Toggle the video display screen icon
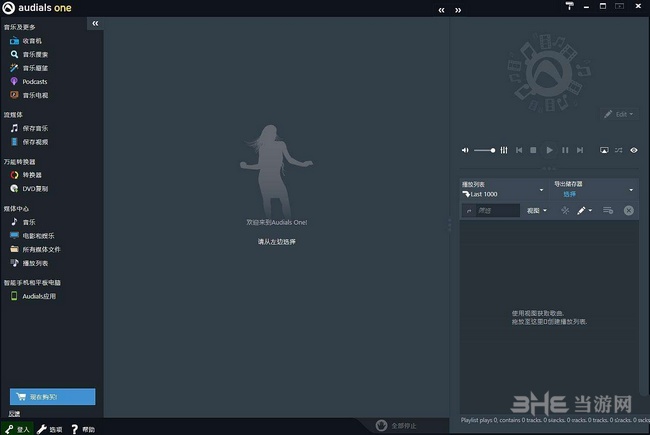Screen dimensions: 650x435 [x=604, y=150]
